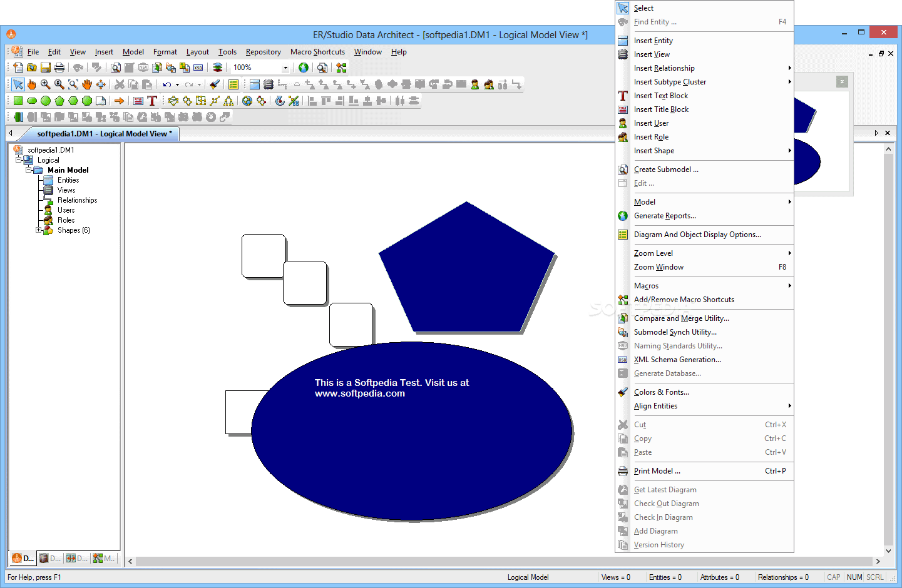Screen dimensions: 902x588
Task: Select Views in the model tree
Action: click(x=66, y=190)
